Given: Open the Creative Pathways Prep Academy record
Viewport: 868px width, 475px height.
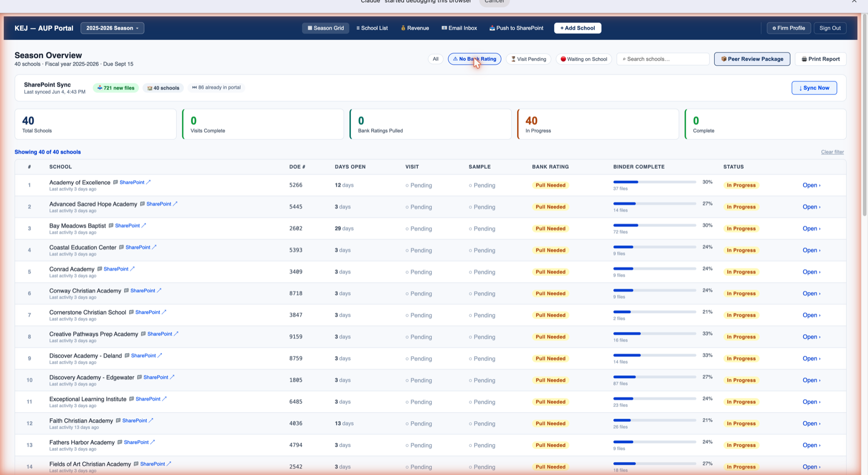Looking at the screenshot, I should tap(811, 337).
